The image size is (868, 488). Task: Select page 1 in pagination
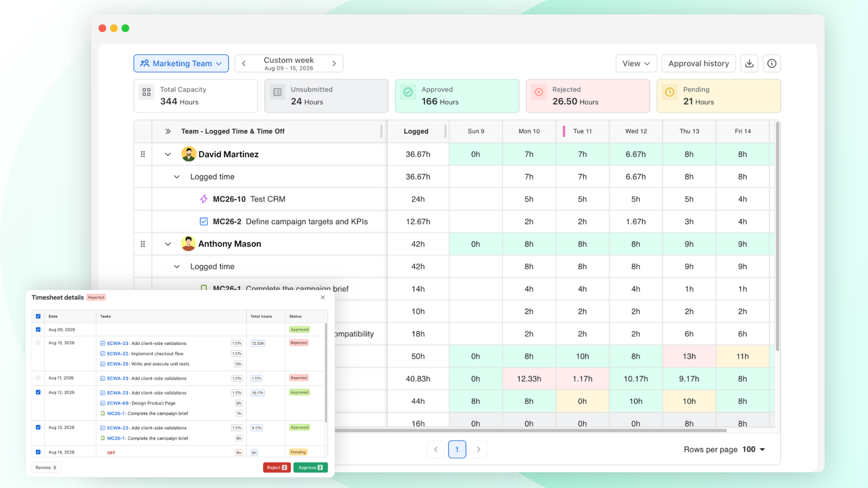pos(457,449)
